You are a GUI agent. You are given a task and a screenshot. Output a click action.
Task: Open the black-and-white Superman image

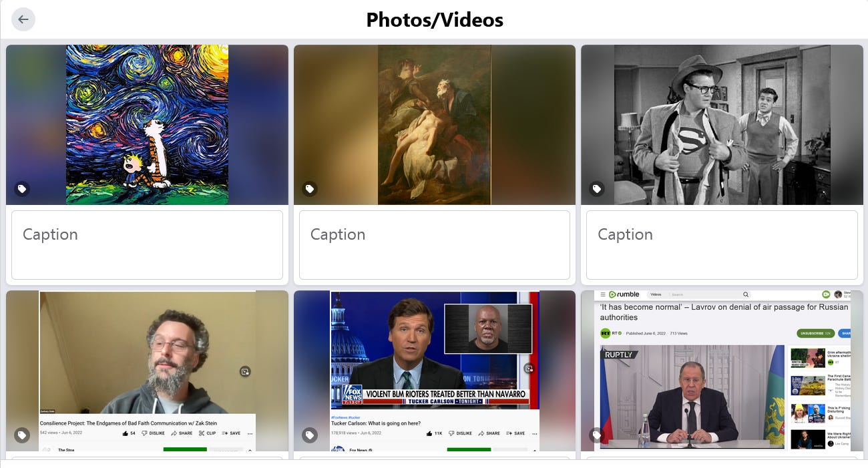[x=722, y=125]
